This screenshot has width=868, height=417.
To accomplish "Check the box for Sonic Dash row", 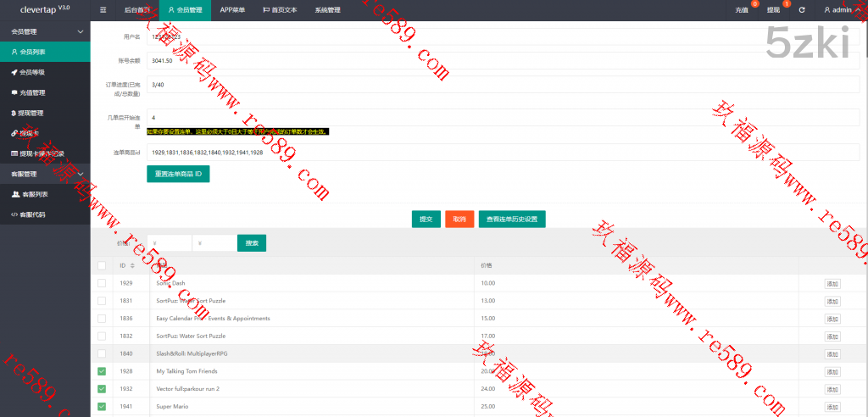I will (103, 283).
